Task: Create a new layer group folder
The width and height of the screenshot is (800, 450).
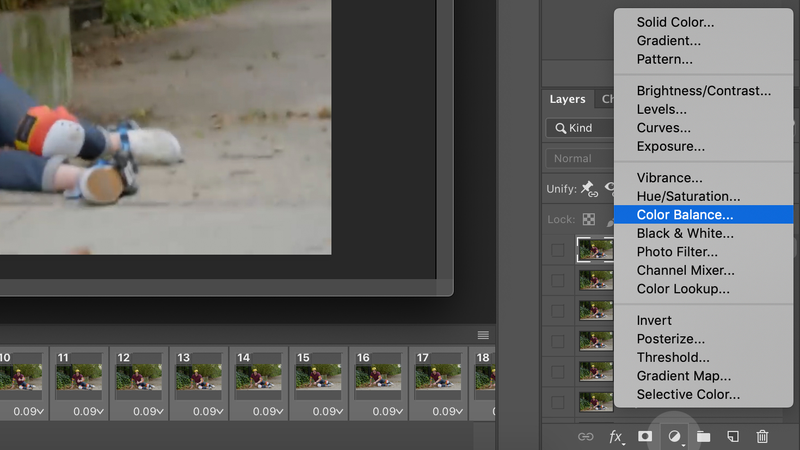Action: 704,437
